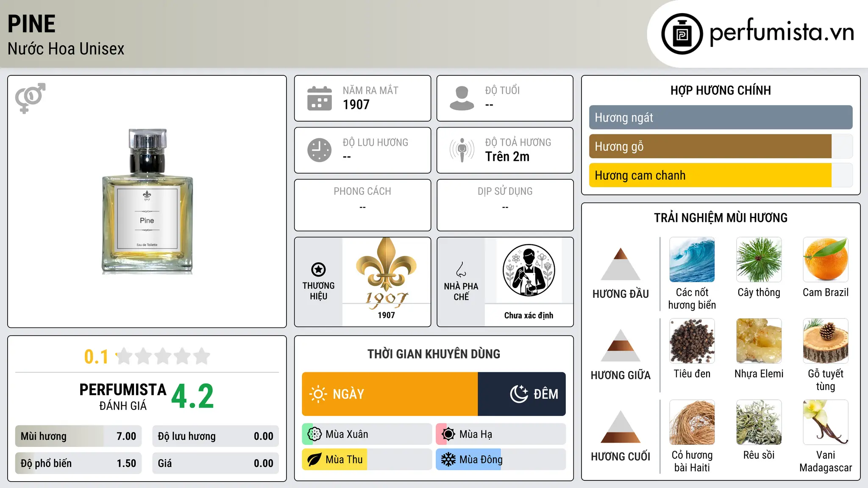The image size is (868, 488).
Task: Select the Các nốt hương biển note image
Action: 692,260
